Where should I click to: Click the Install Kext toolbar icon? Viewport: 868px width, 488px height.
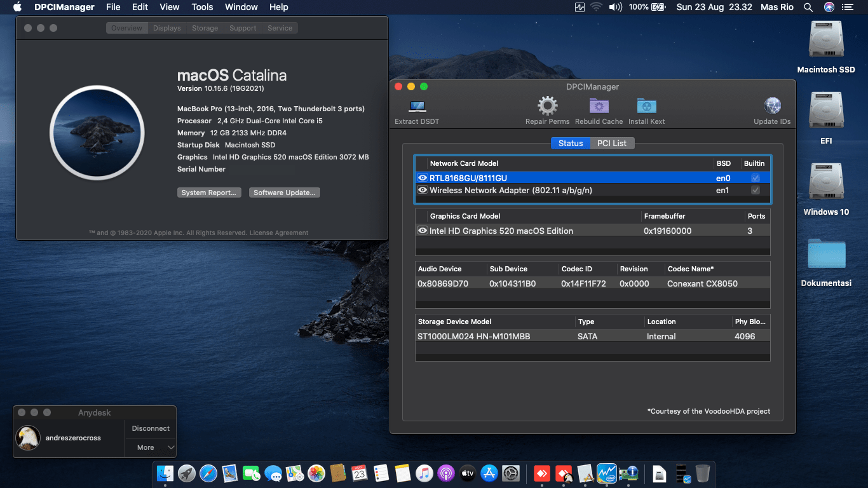point(646,105)
